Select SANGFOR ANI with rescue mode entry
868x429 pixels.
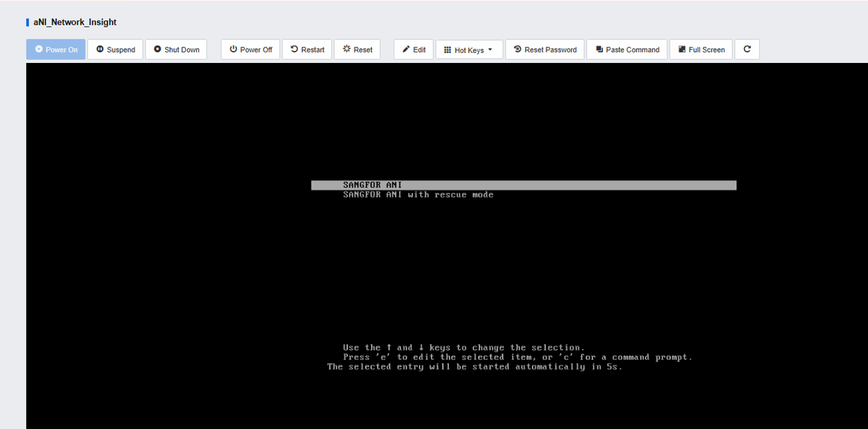[418, 195]
